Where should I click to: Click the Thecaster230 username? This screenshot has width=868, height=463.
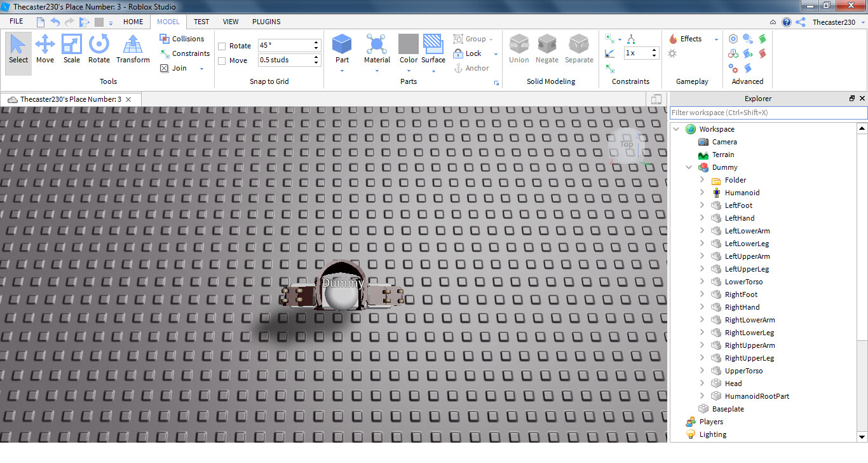834,22
